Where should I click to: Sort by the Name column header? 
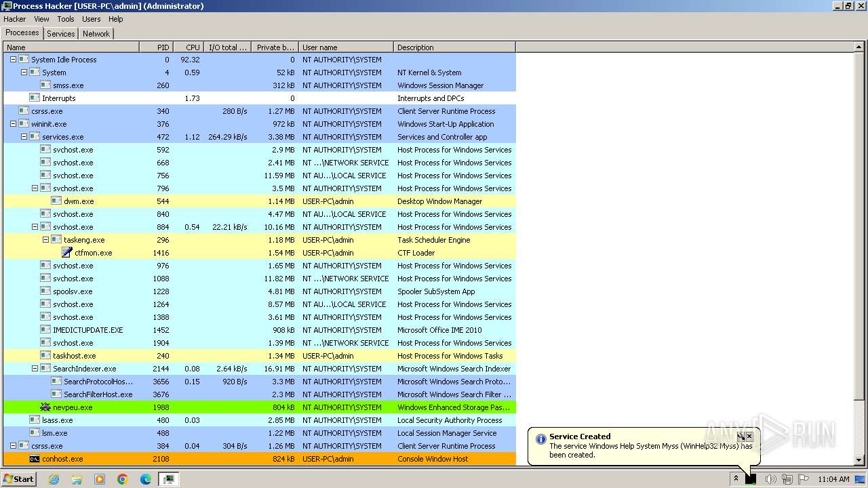pyautogui.click(x=71, y=47)
